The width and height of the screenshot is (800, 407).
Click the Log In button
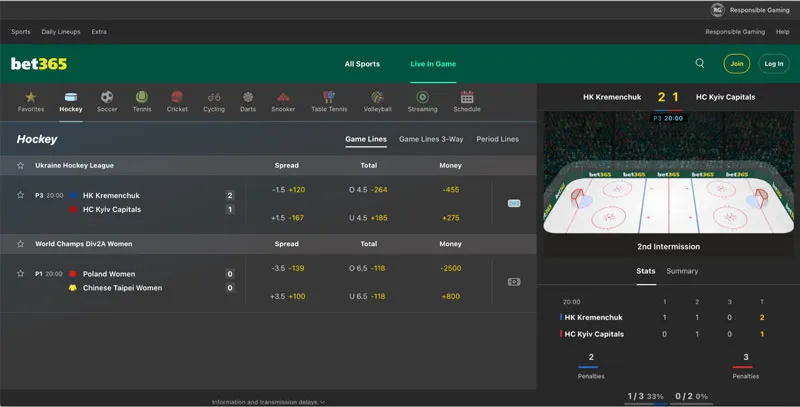click(773, 64)
